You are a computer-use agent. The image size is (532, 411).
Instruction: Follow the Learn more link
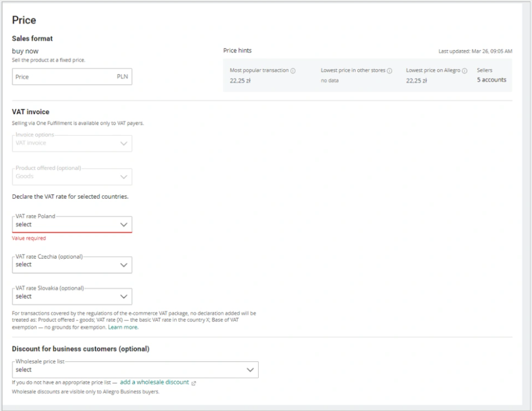click(123, 327)
